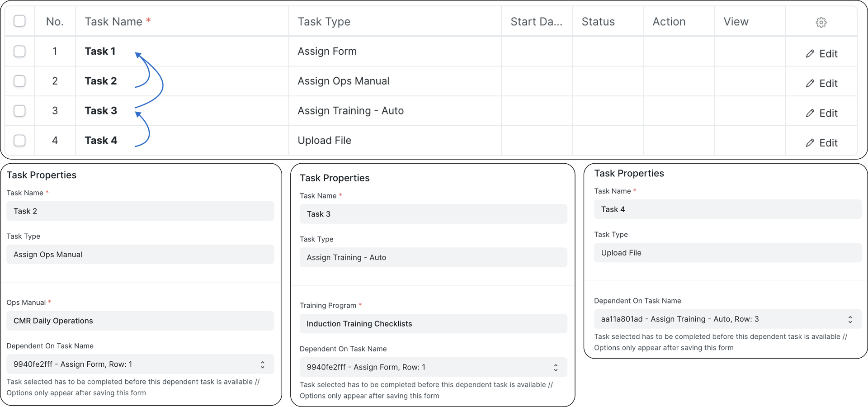The height and width of the screenshot is (407, 868).
Task: Click the Task Type field showing Assign Training - Auto
Action: coord(433,257)
